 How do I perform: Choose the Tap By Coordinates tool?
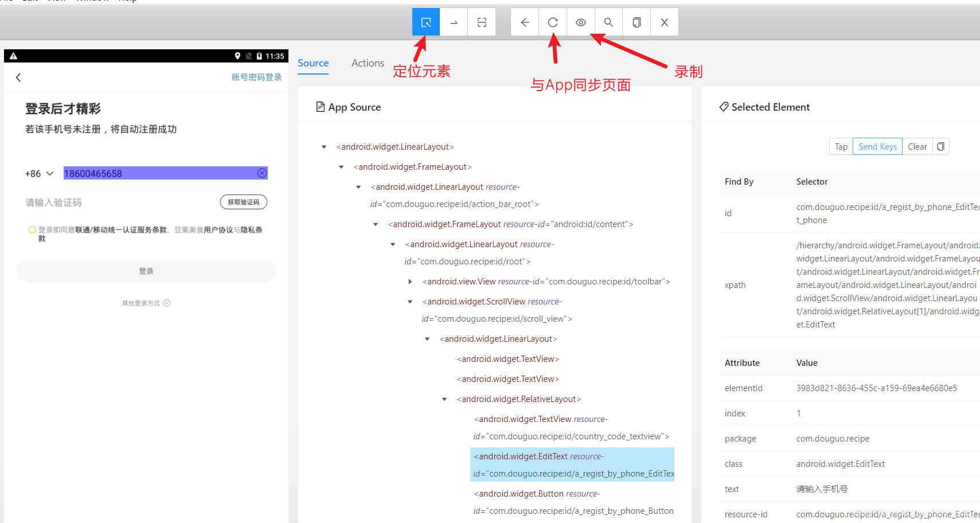click(482, 22)
